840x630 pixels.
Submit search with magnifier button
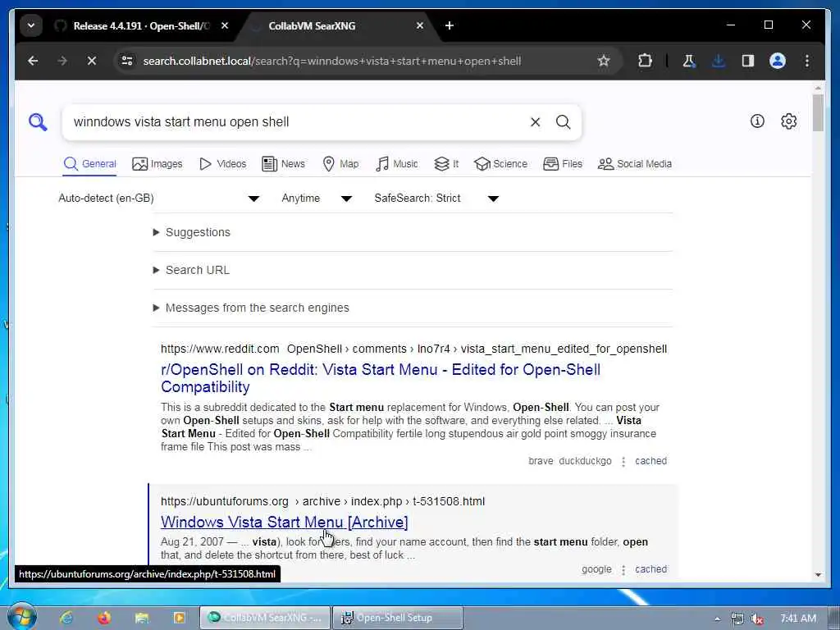[x=563, y=122]
